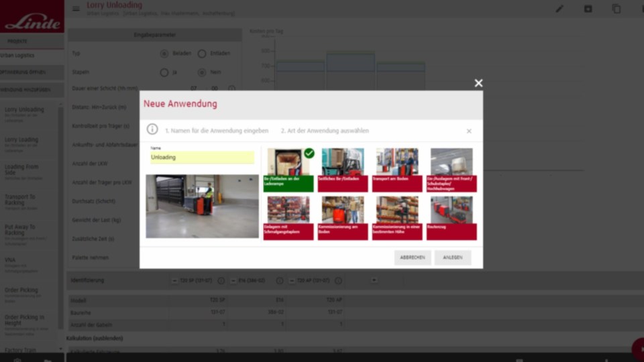Viewport: 644px width, 362px height.
Task: Click the info icon next to shift duration
Action: (x=232, y=88)
